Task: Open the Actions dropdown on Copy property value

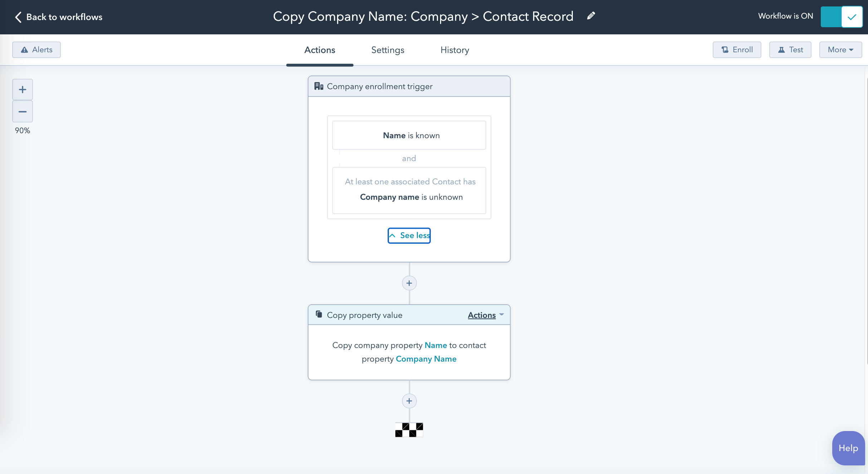Action: (485, 315)
